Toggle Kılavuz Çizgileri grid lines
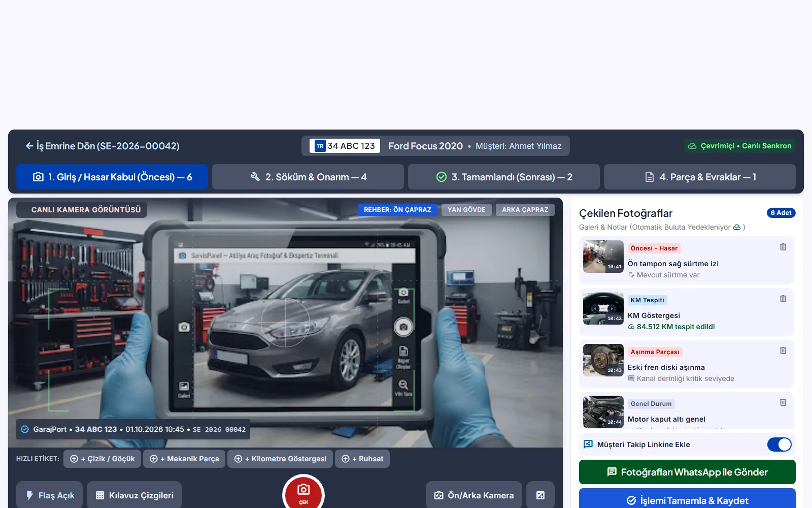Viewport: 812px width, 508px height. point(134,495)
